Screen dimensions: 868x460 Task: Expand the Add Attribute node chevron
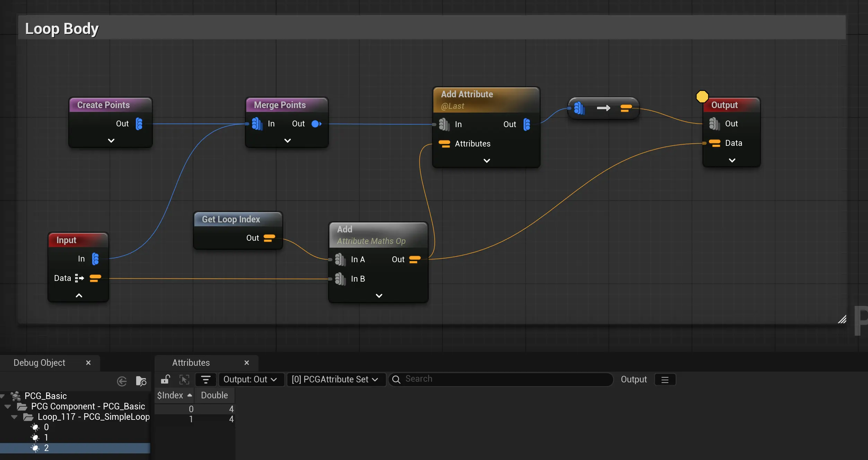click(486, 161)
